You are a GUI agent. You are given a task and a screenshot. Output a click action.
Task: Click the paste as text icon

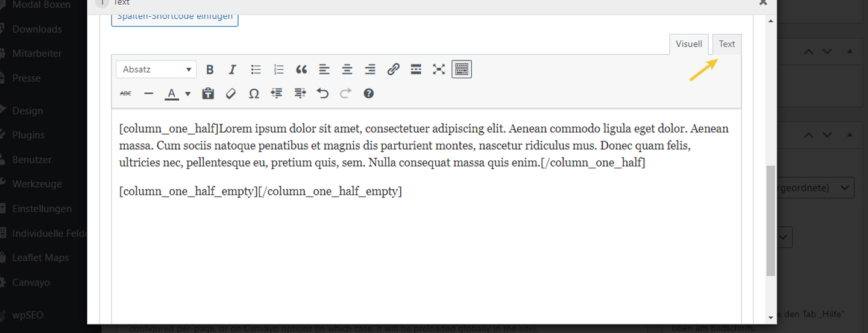(x=208, y=94)
